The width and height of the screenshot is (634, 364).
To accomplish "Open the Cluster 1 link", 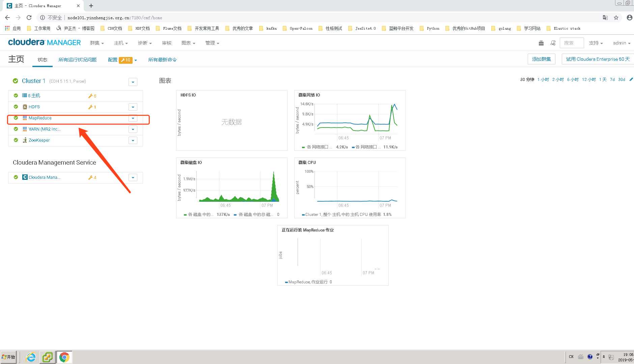I will pos(33,81).
